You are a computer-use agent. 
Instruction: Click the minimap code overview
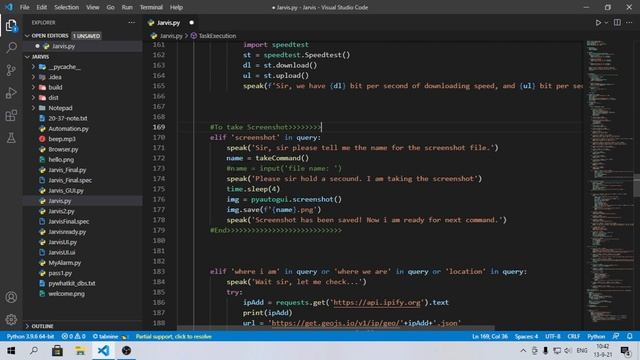[609, 184]
